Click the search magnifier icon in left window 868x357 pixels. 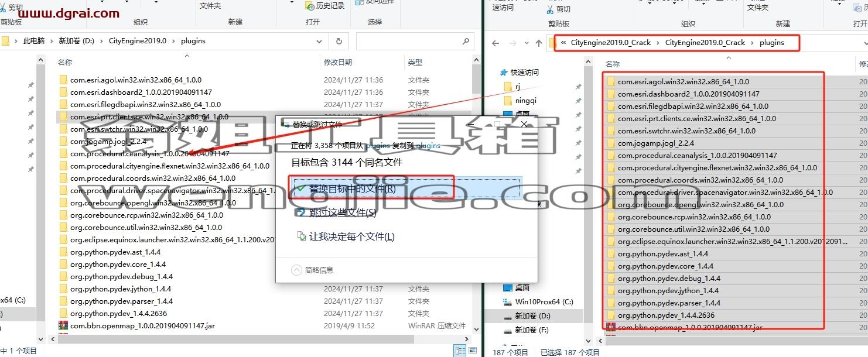(466, 42)
